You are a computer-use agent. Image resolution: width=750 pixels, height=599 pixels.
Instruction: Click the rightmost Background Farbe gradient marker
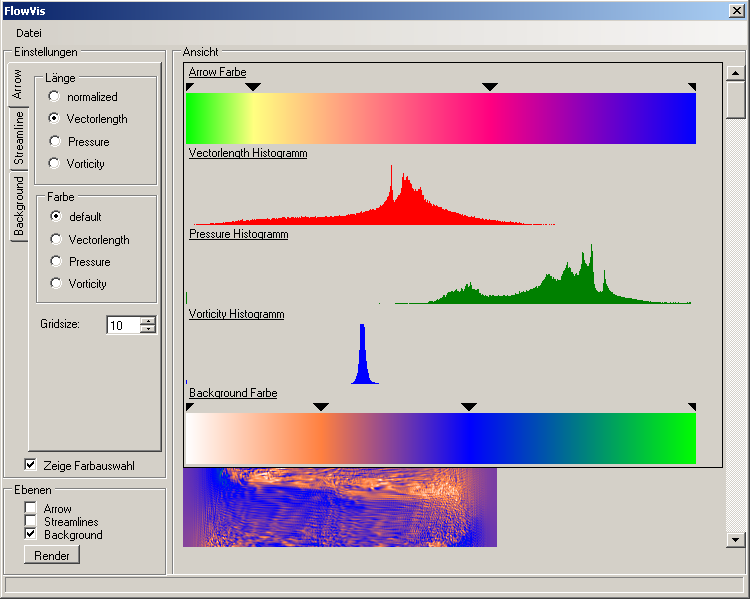pos(692,407)
